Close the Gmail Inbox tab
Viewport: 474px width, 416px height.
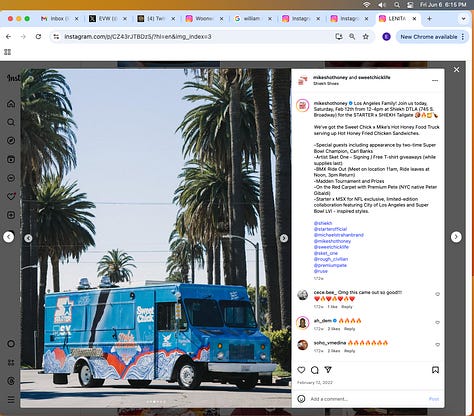pyautogui.click(x=76, y=19)
